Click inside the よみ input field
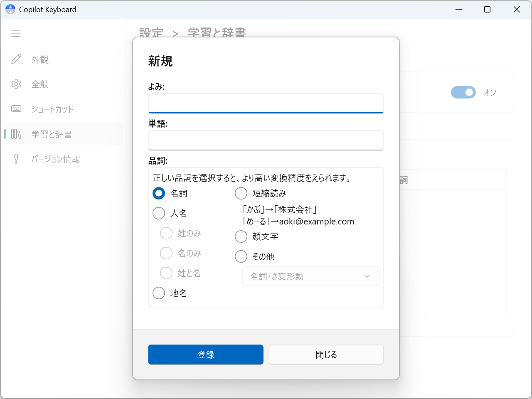This screenshot has height=399, width=532. 266,103
